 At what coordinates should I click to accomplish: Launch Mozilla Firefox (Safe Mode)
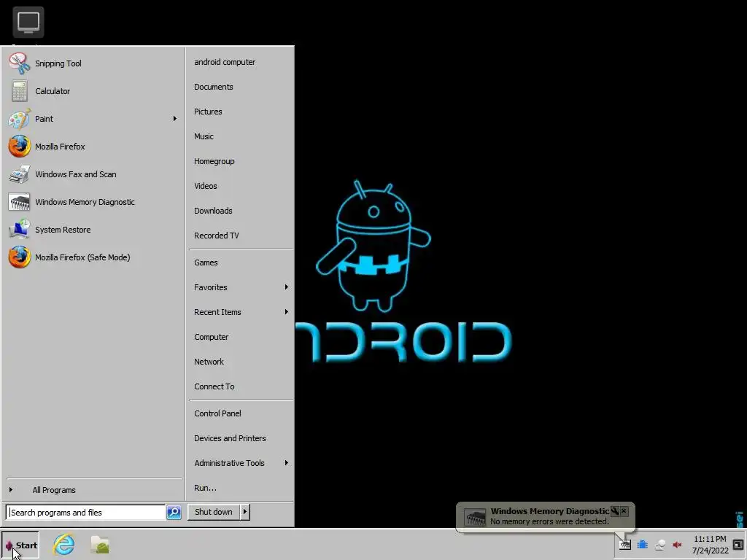pyautogui.click(x=82, y=257)
